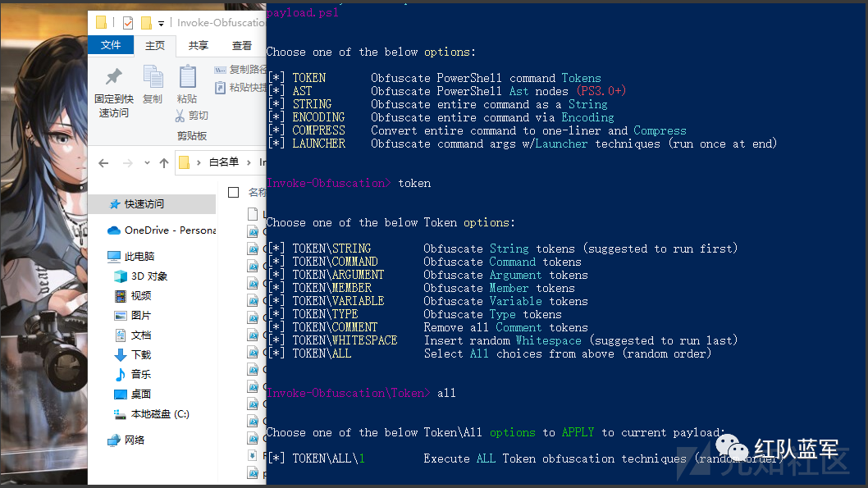Click the 桌面 desktop icon
Image resolution: width=868 pixels, height=488 pixels.
tap(120, 394)
